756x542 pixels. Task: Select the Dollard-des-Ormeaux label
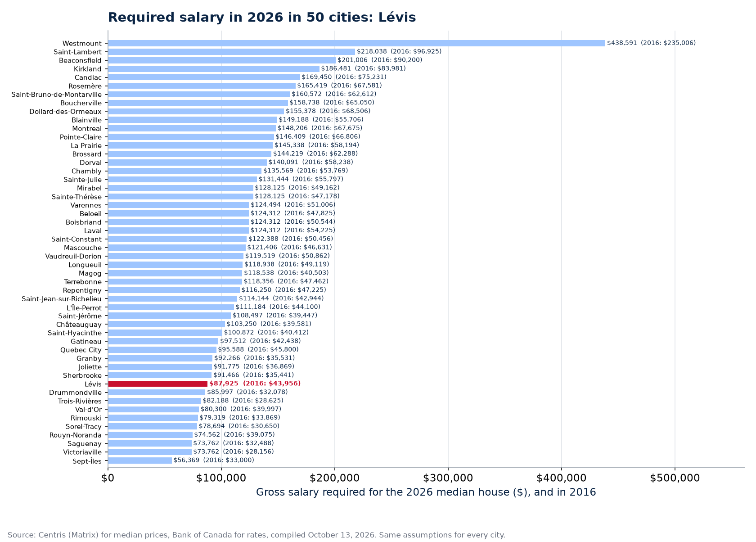pyautogui.click(x=66, y=112)
